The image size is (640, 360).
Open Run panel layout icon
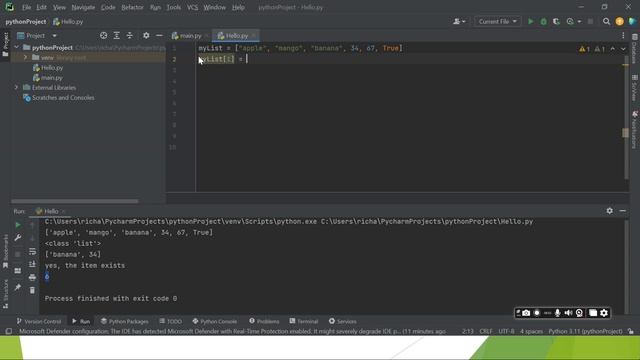18,271
